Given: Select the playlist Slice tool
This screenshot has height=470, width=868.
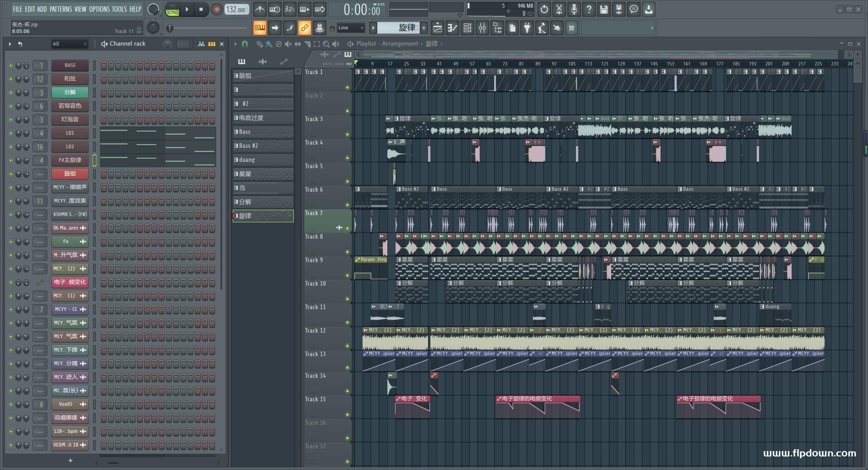Looking at the screenshot, I should click(x=307, y=44).
